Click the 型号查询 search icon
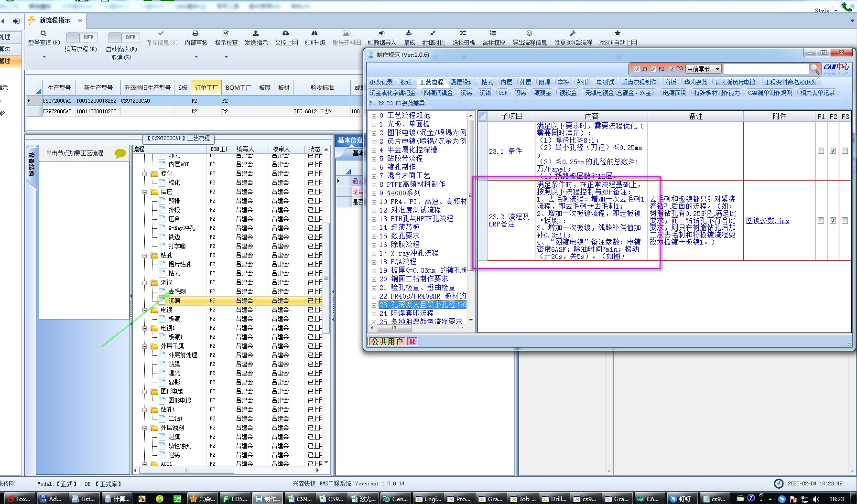857x504 pixels. pos(43,33)
